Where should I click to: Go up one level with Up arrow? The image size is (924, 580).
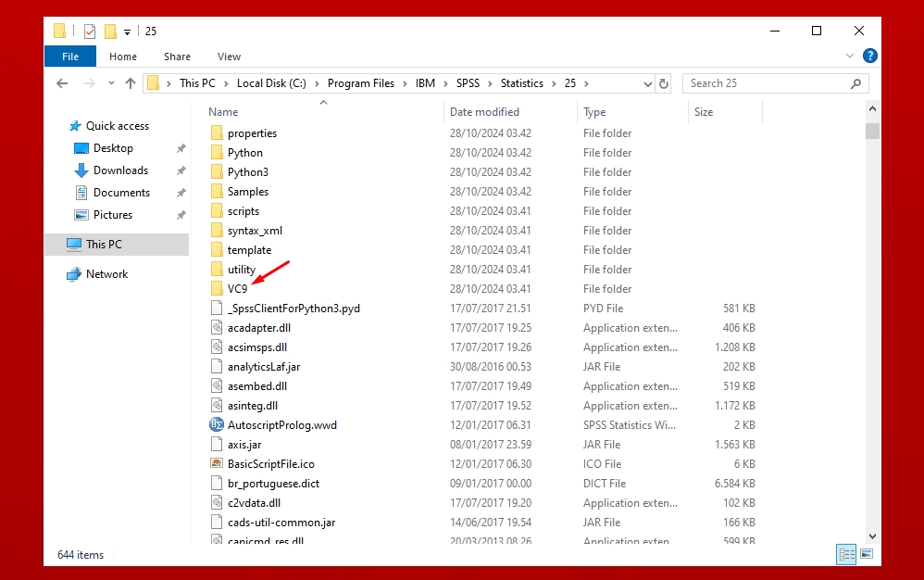coord(131,83)
